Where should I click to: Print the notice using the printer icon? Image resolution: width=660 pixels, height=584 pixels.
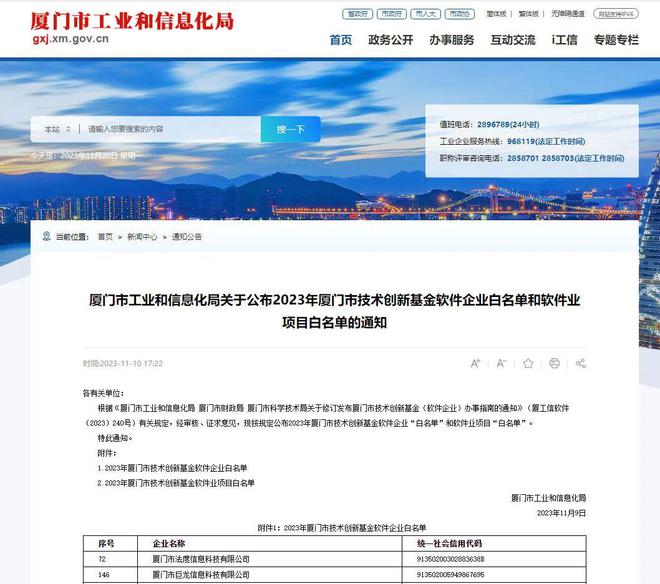tap(554, 363)
